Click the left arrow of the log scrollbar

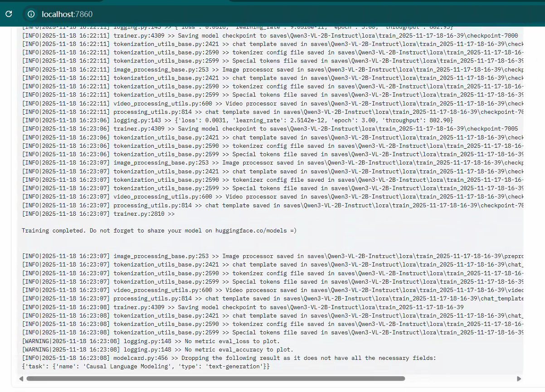(x=21, y=378)
